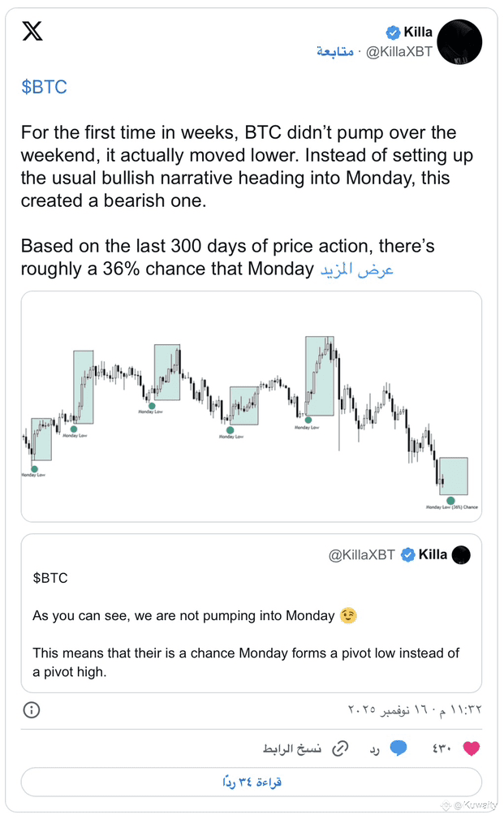Follow the account via متابعة link
This screenshot has width=504, height=819.
(x=334, y=51)
